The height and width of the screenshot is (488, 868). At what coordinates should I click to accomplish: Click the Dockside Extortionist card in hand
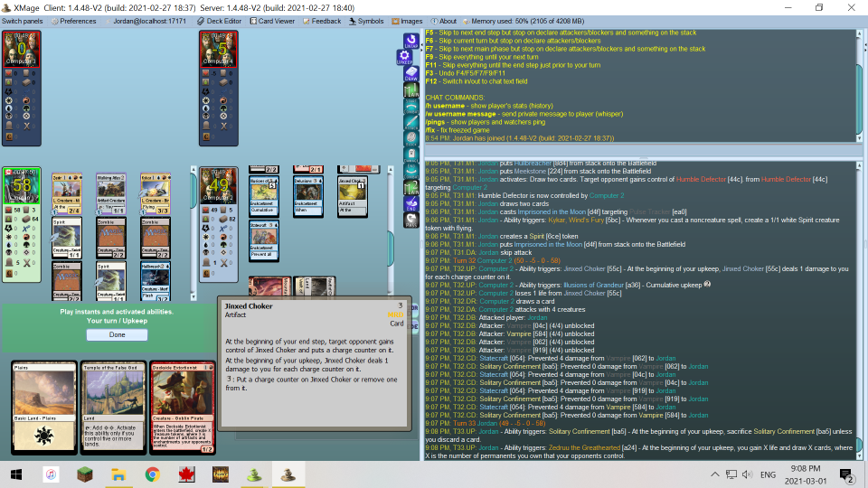pos(183,407)
